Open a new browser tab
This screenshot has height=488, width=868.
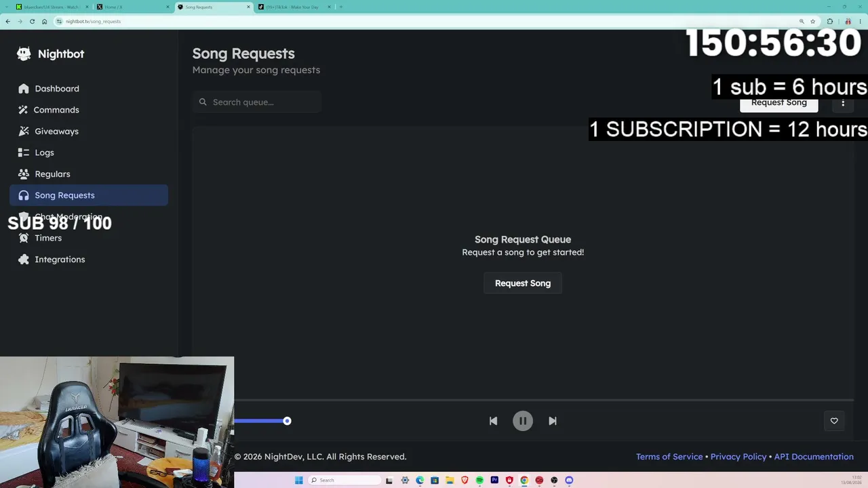coord(341,7)
